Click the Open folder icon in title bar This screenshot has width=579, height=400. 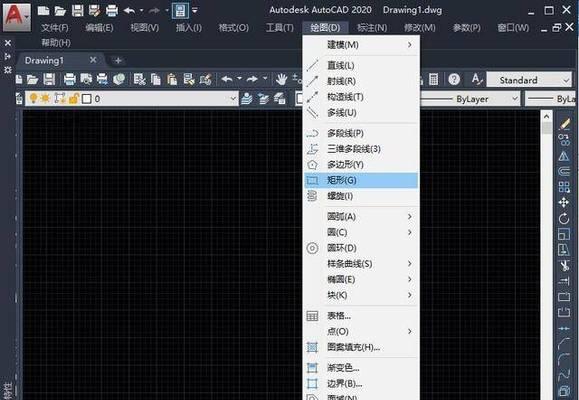click(61, 10)
